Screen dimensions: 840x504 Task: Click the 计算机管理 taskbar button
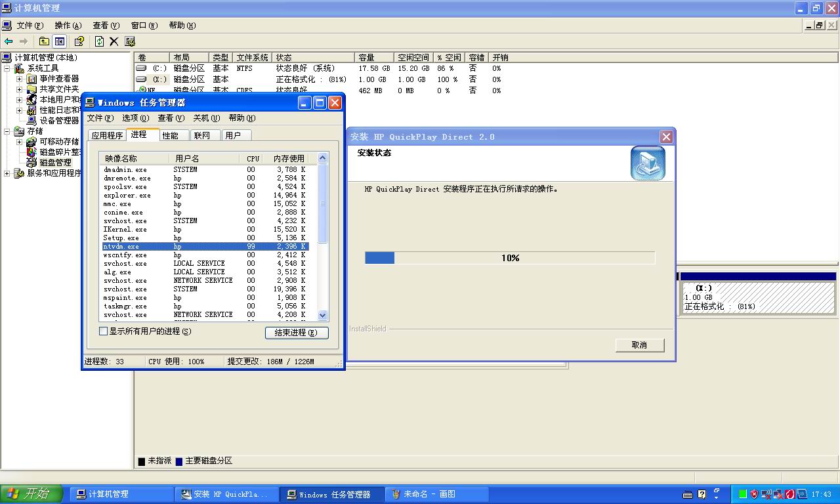pos(121,494)
